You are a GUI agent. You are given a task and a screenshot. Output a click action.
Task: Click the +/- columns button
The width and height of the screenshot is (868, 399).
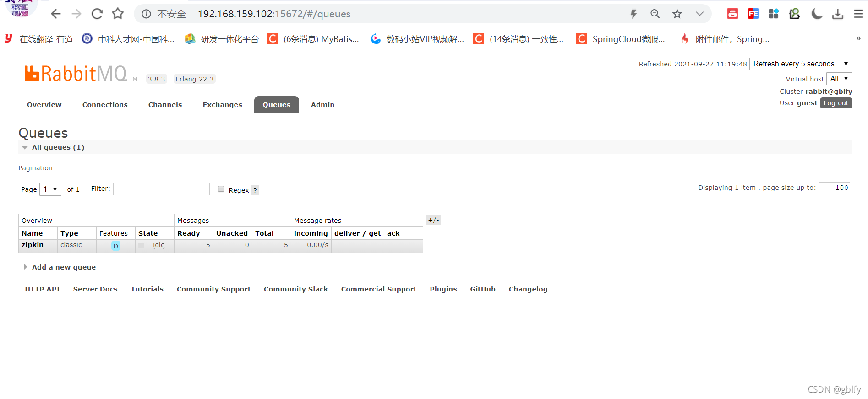[x=433, y=220]
